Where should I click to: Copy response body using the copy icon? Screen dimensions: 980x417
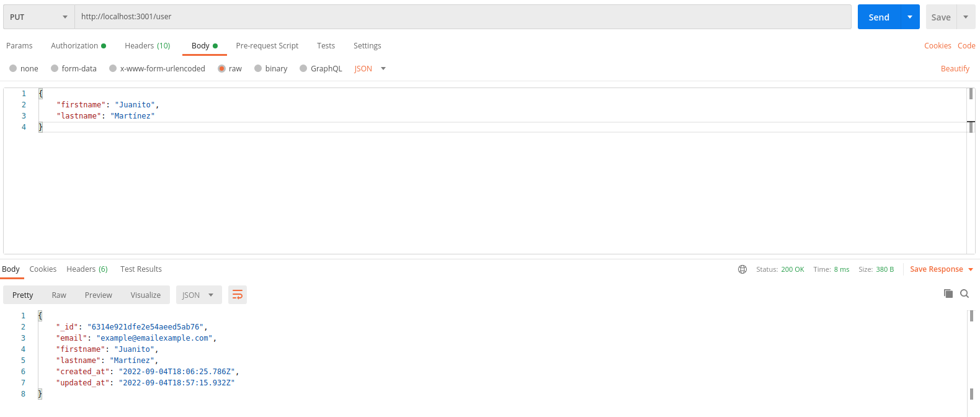pos(948,294)
